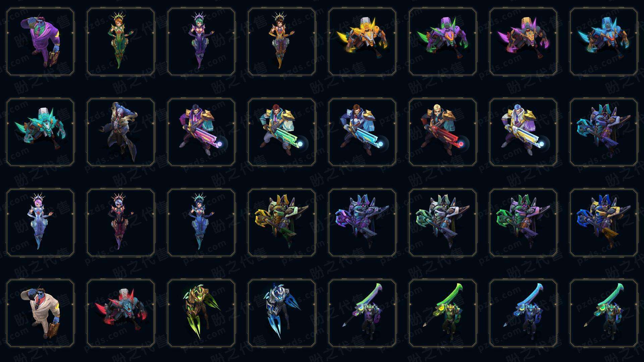Select the purple-suited brute with briefcase
The height and width of the screenshot is (362, 644).
40,42
